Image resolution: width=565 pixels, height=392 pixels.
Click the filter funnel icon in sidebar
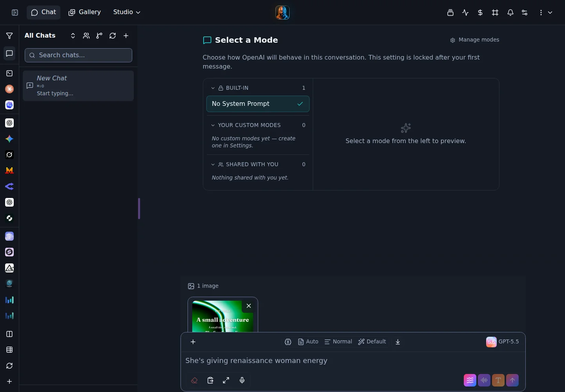(9, 36)
